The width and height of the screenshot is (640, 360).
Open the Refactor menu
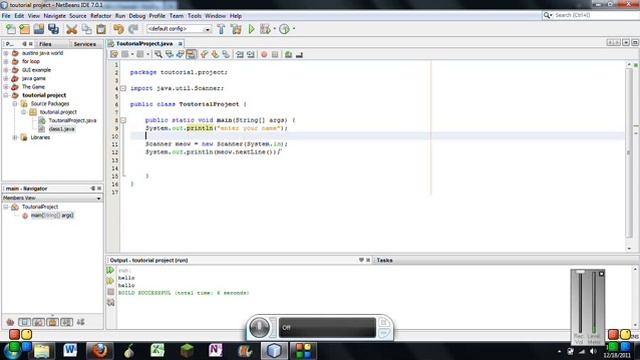(x=100, y=16)
